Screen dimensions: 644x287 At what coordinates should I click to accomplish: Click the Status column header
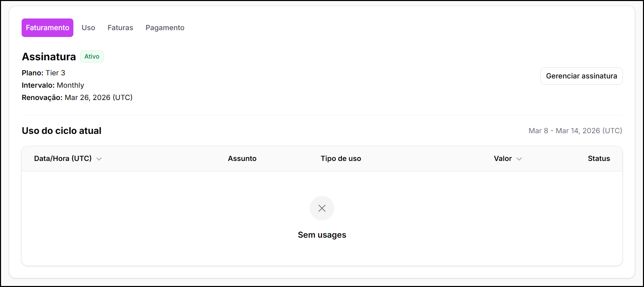click(x=598, y=159)
